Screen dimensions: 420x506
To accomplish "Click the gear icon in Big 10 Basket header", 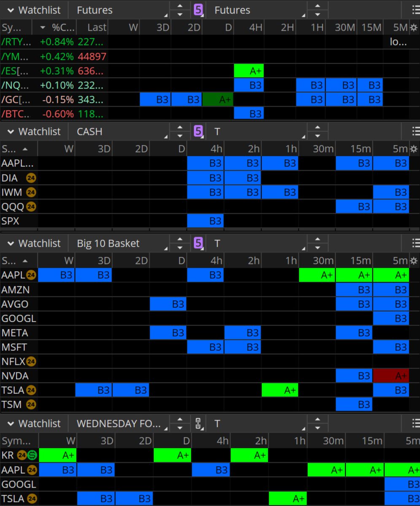I will (414, 261).
